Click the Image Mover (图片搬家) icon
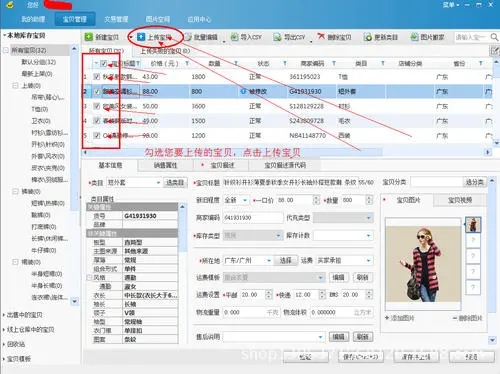 tap(414, 37)
